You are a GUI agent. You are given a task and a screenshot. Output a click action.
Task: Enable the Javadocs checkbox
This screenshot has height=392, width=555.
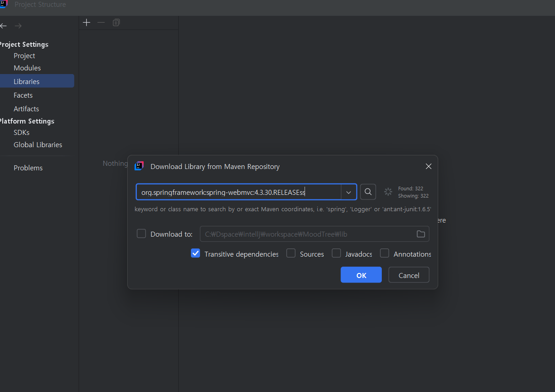[336, 253]
